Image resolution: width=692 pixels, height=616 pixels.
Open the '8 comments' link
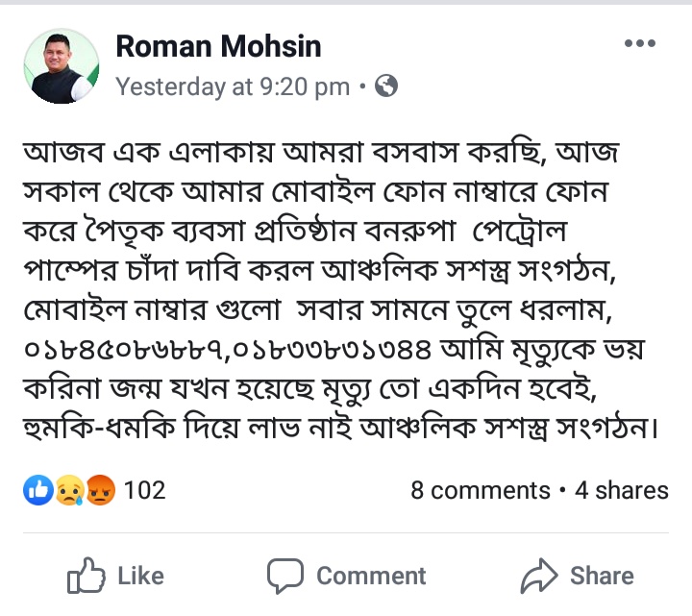480,490
